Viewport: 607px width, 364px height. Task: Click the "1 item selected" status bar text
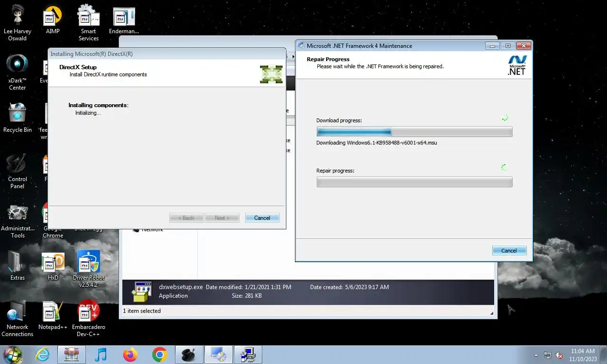point(142,311)
